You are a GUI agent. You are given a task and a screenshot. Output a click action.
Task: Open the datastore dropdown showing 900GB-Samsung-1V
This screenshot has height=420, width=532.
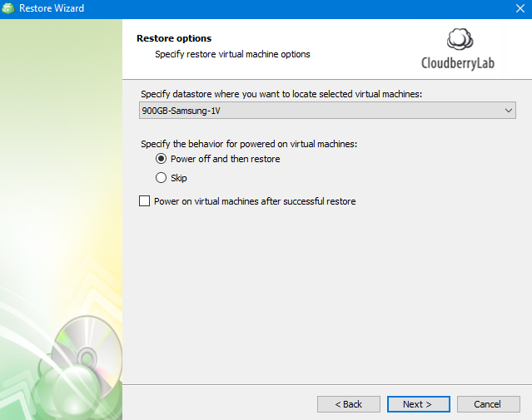[327, 111]
